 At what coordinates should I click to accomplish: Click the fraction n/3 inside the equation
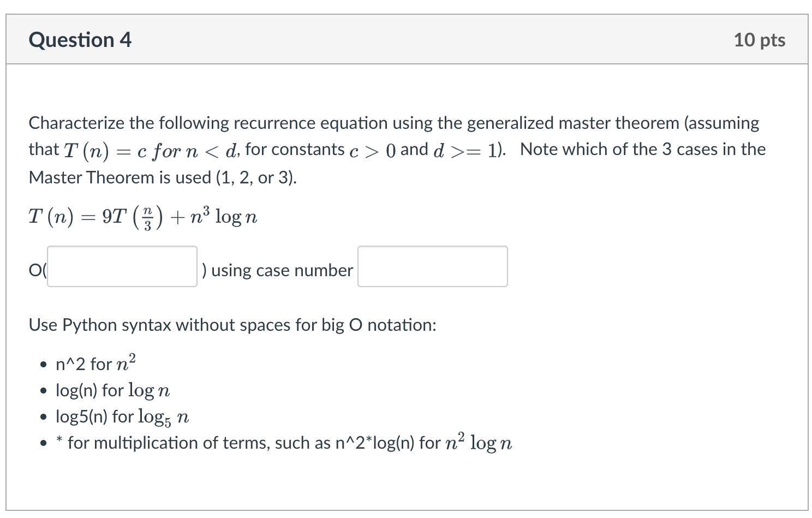[148, 215]
